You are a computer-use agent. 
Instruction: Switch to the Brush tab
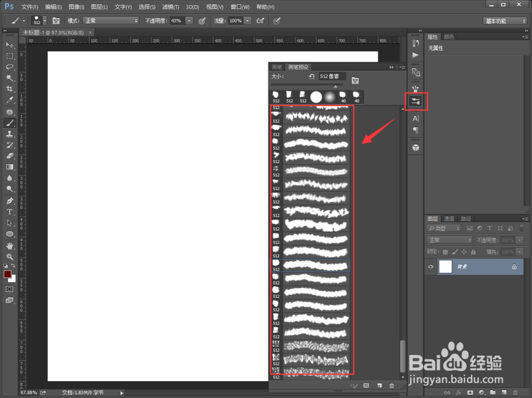coord(277,67)
